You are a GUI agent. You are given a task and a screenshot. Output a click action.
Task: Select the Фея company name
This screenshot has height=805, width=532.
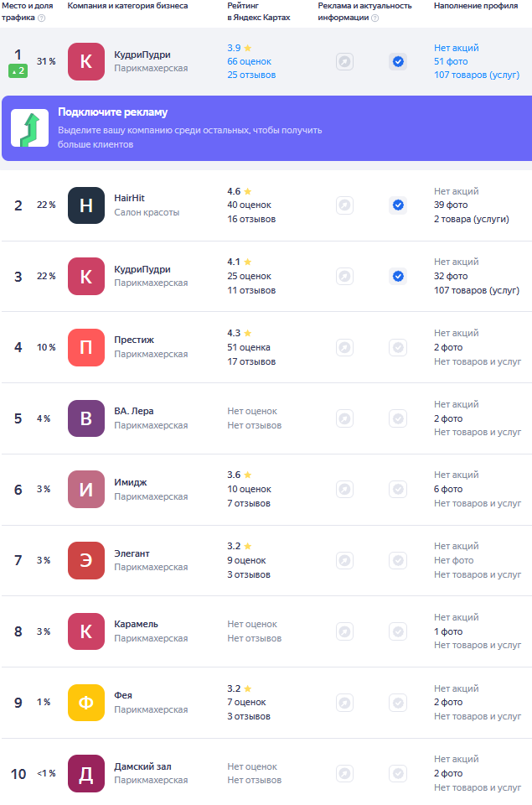click(123, 695)
